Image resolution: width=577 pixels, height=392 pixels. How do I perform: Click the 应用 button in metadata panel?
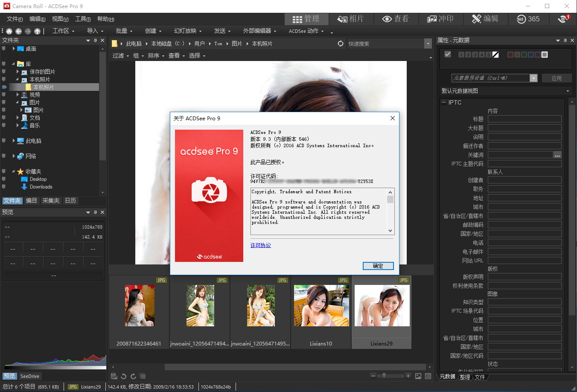point(557,78)
